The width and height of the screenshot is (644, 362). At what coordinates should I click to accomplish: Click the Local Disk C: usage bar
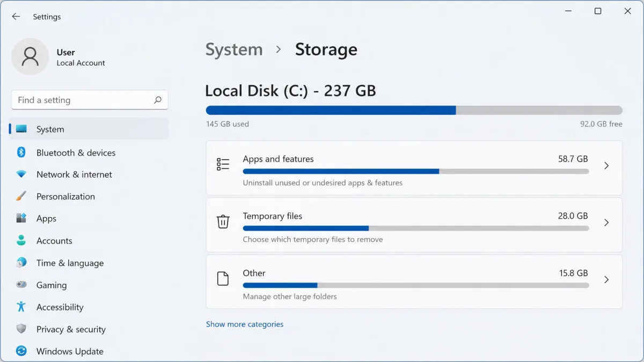414,110
